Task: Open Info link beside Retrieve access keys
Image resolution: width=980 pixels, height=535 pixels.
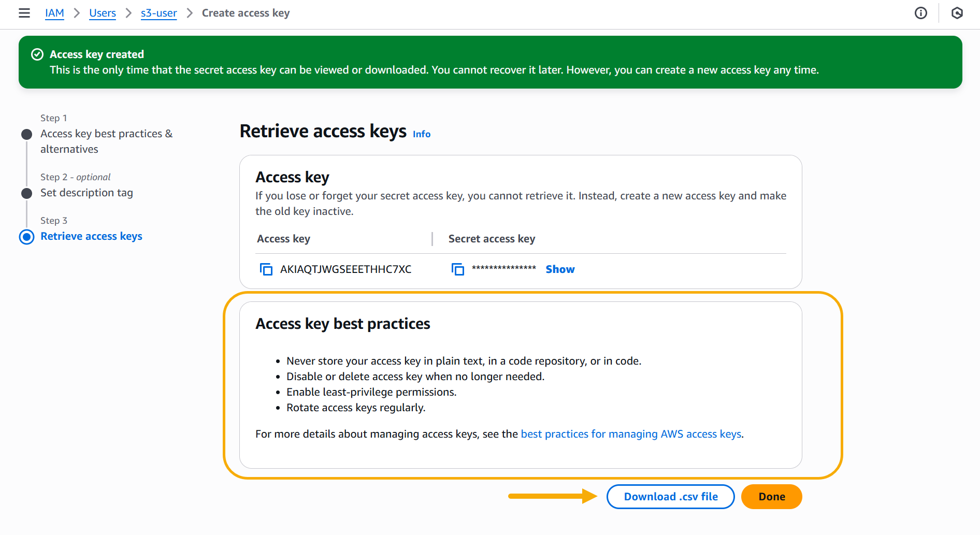Action: tap(422, 134)
